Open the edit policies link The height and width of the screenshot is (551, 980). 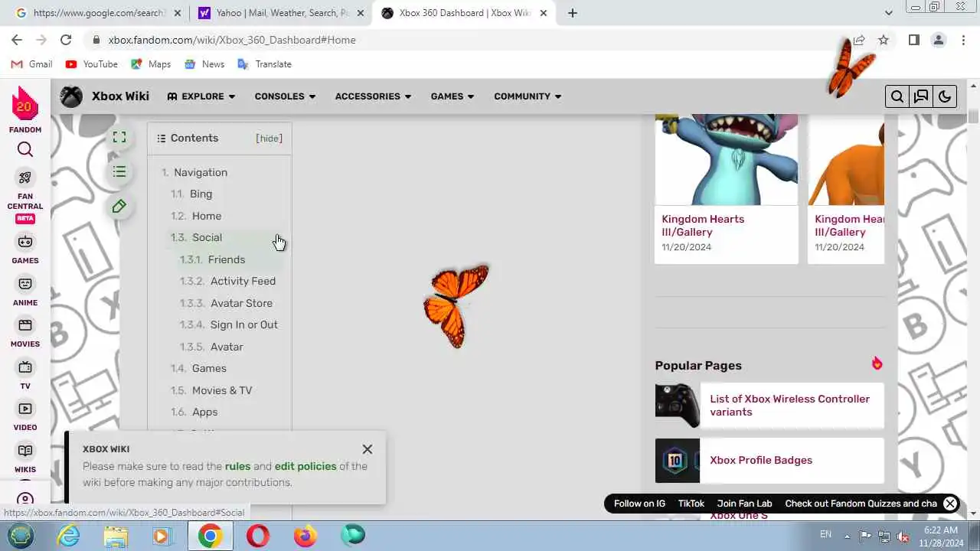(x=305, y=466)
